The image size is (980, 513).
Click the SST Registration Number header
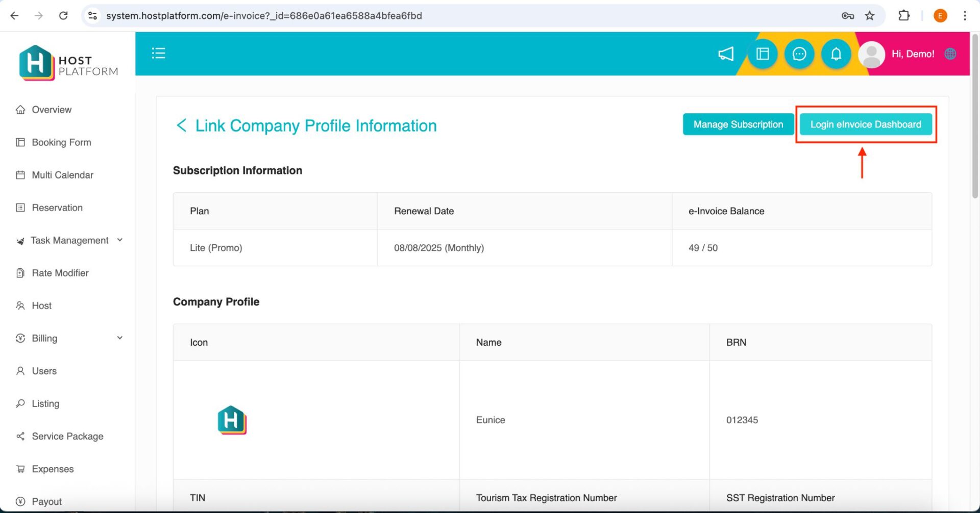(x=780, y=498)
